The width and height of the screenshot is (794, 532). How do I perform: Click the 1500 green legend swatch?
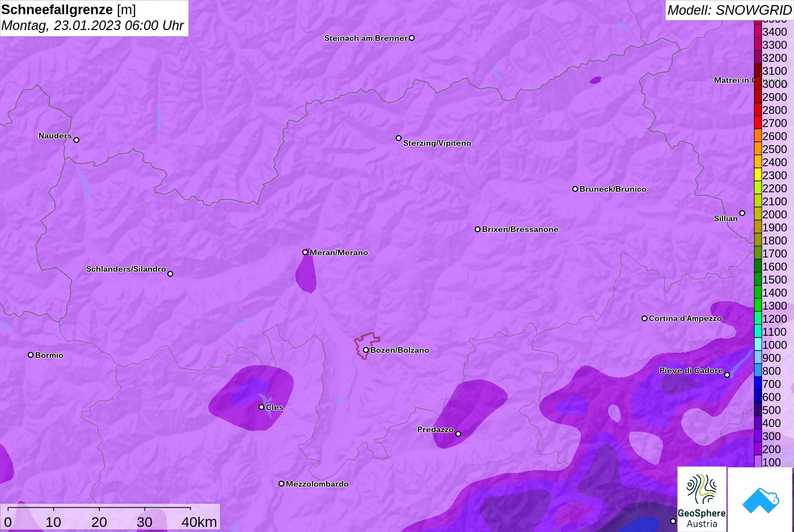pyautogui.click(x=758, y=280)
